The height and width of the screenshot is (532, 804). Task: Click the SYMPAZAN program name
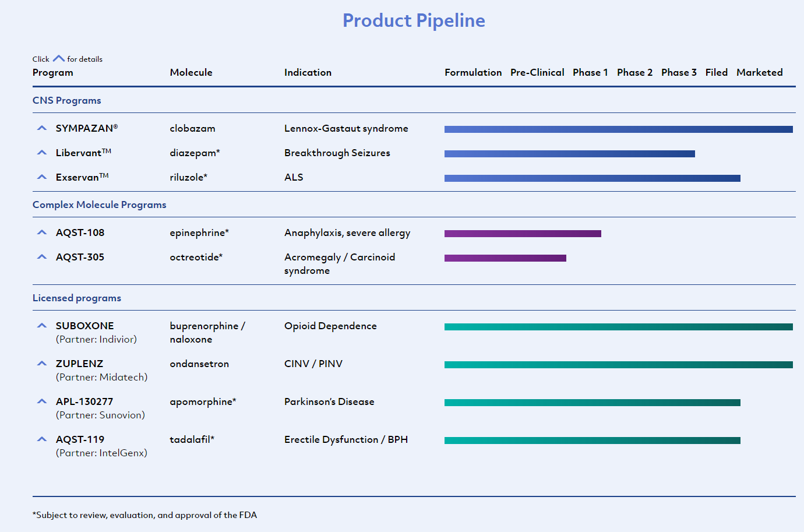(x=87, y=128)
